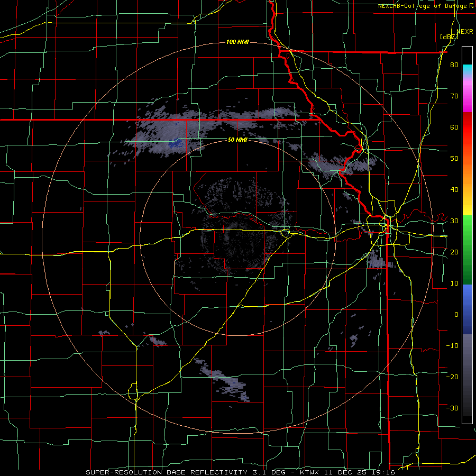Click the 50 dBZ scale value
Screen dimensions: 476x476
(x=454, y=159)
